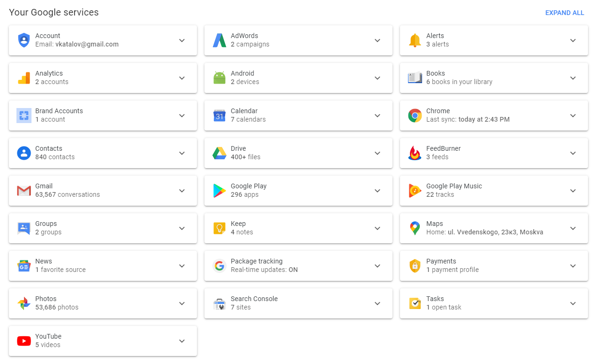Click the FeedBurner flame icon

click(415, 153)
